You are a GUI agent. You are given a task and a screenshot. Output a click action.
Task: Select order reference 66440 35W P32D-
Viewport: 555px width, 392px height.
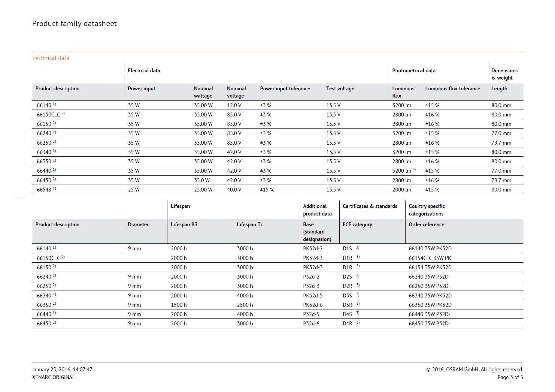(x=429, y=314)
